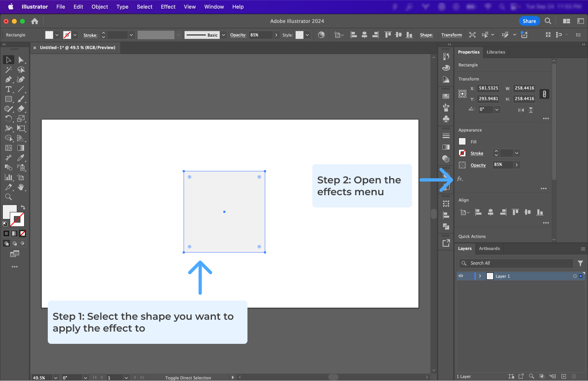Select the Eyedropper tool
Viewport: 588px width, 381px height.
coord(21,158)
